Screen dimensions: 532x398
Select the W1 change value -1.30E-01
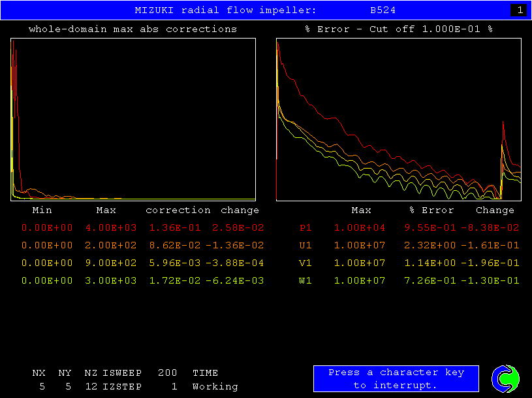pos(490,280)
